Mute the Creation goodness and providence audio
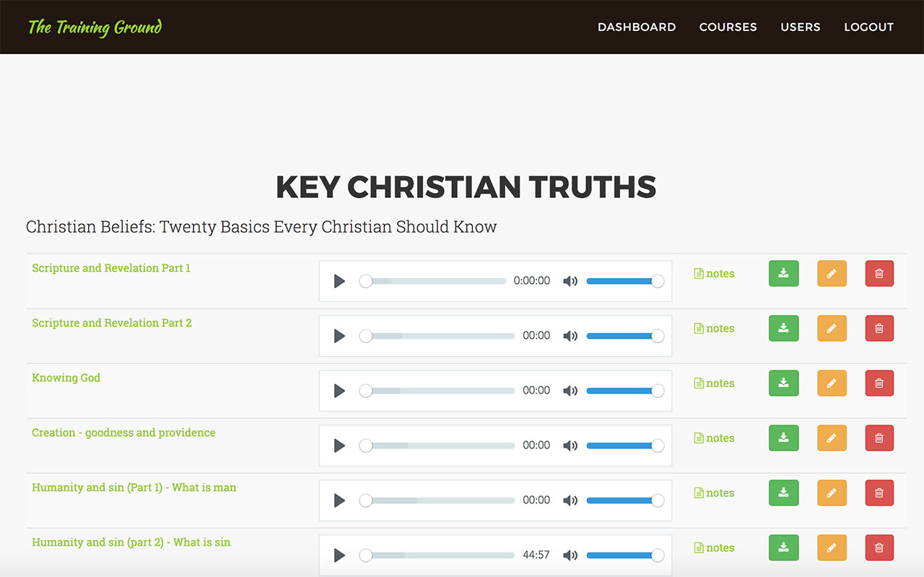 [570, 446]
